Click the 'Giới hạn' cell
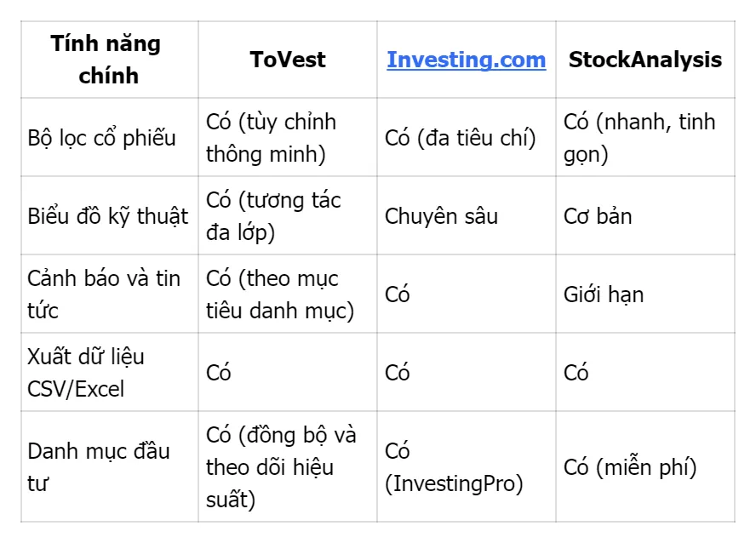The width and height of the screenshot is (756, 543). point(604,294)
